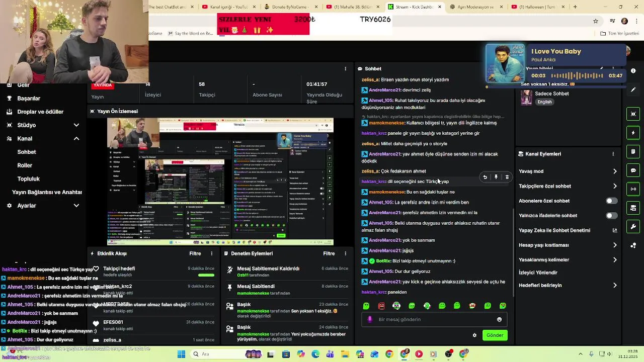The image size is (644, 362).
Task: Click English language tag under Sadece Sohbet
Action: point(544,102)
